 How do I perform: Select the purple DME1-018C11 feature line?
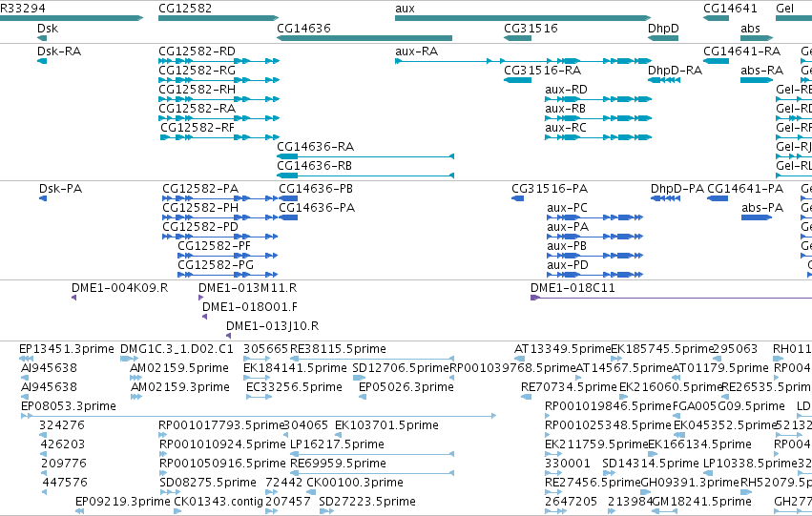coord(671,298)
